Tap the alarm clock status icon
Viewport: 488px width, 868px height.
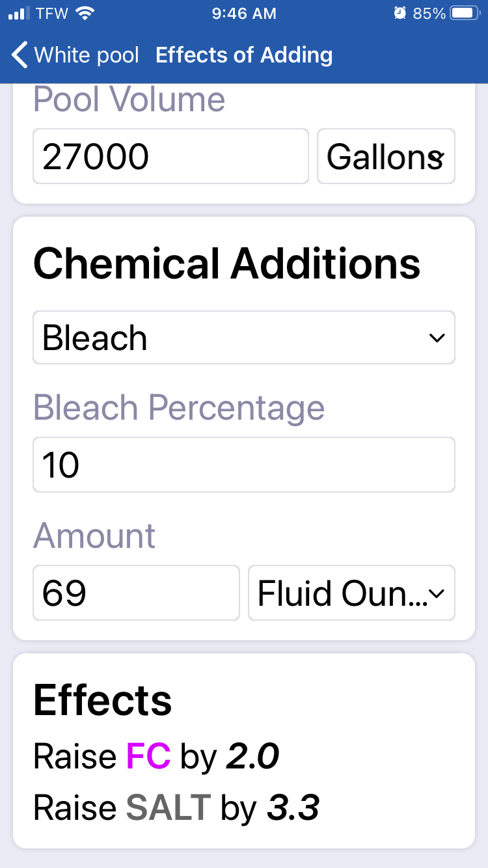[400, 13]
